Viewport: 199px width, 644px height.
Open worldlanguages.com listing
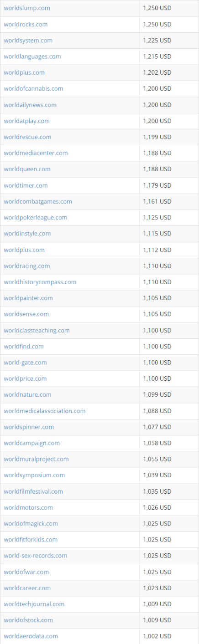coord(32,56)
